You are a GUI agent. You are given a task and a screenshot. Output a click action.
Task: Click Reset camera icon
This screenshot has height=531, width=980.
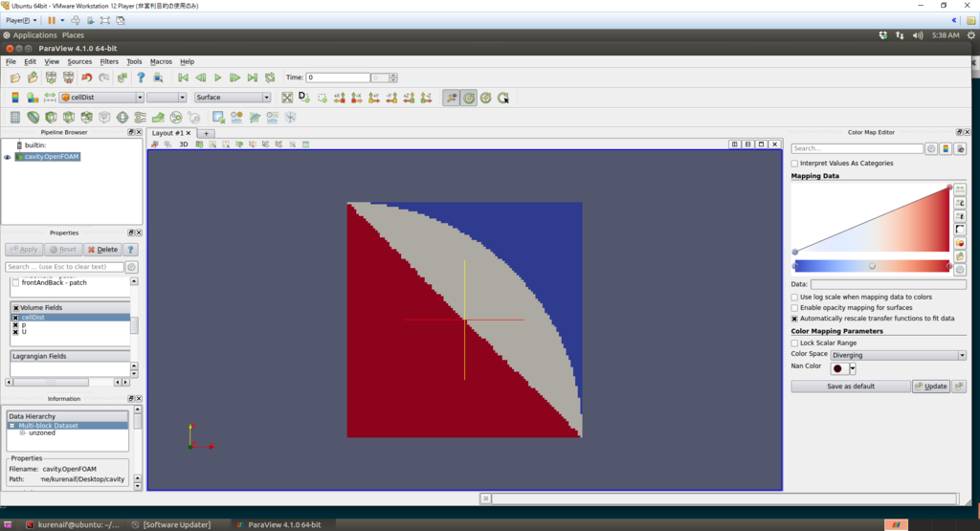click(x=287, y=98)
